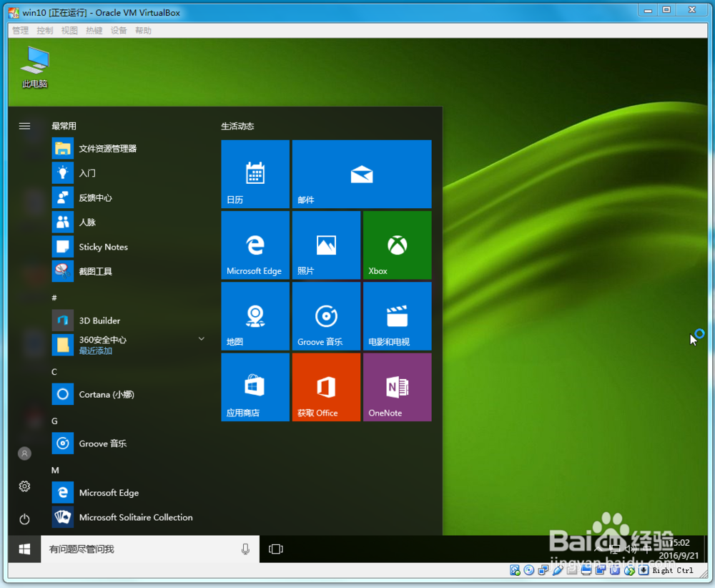The height and width of the screenshot is (588, 715).
Task: Open the Maps (地图) tile
Action: (x=255, y=316)
